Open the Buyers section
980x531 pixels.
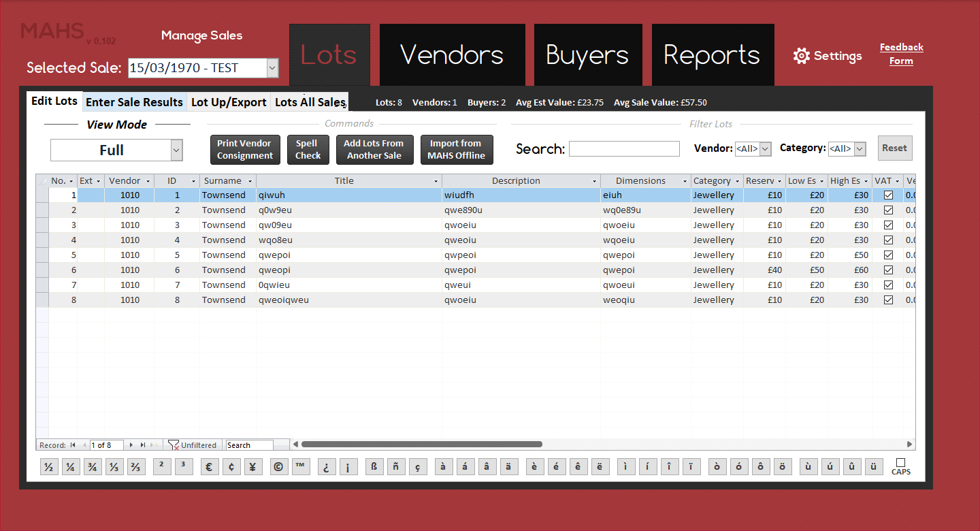tap(587, 55)
